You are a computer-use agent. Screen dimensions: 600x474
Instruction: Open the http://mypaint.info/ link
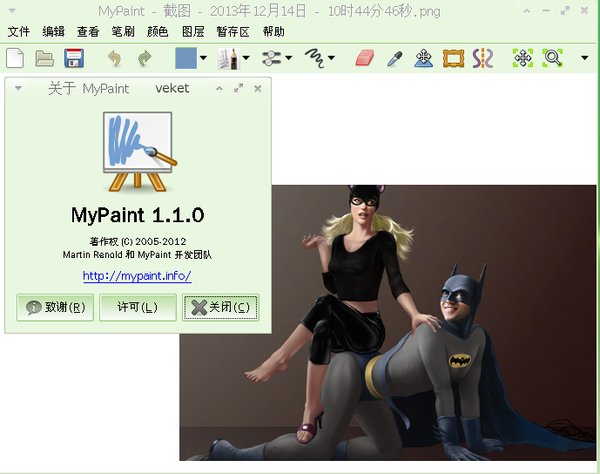tap(137, 276)
